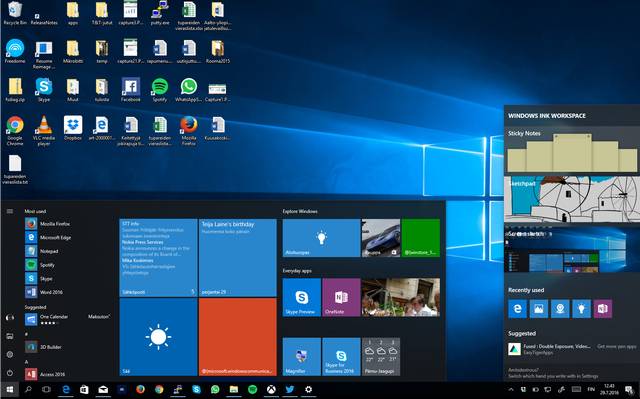
Task: Open putty.exe on the desktop
Action: click(x=160, y=13)
